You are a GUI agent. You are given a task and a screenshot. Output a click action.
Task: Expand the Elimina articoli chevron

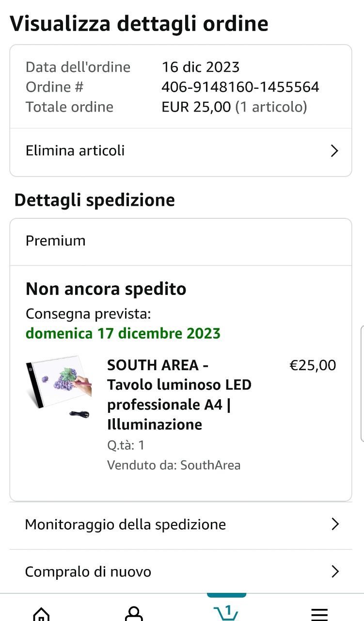click(334, 151)
